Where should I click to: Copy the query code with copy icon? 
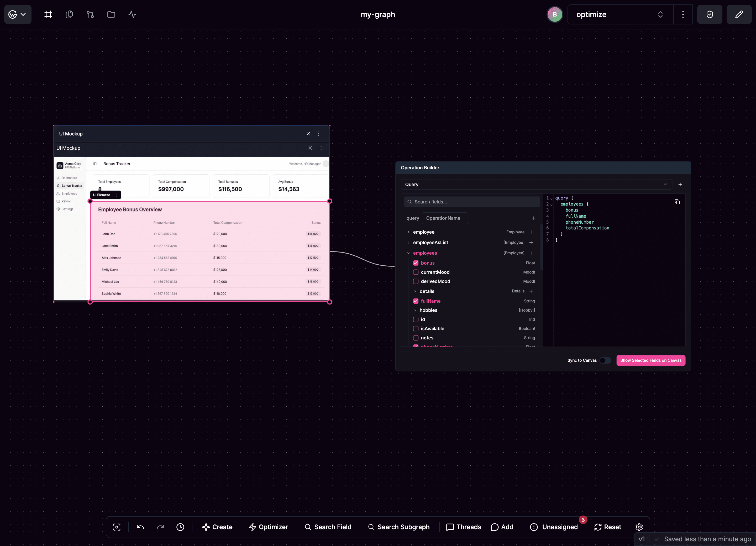click(677, 202)
